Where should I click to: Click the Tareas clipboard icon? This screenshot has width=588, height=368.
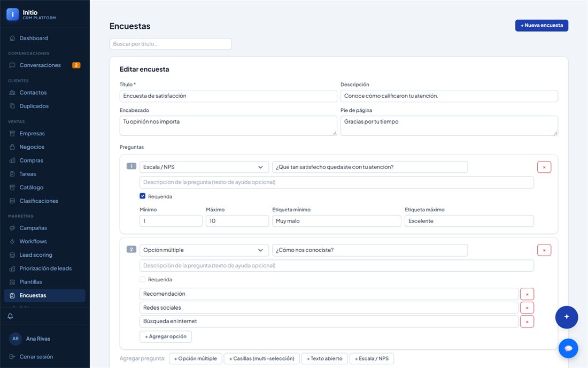12,174
